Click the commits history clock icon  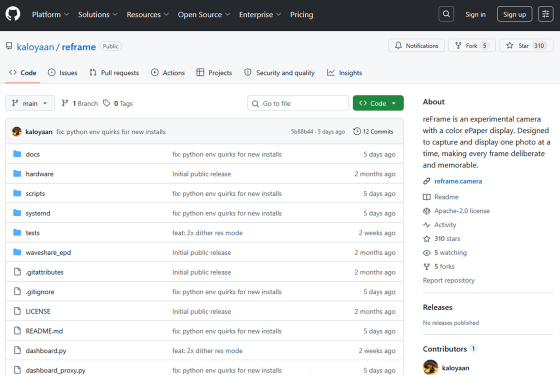[x=357, y=131]
